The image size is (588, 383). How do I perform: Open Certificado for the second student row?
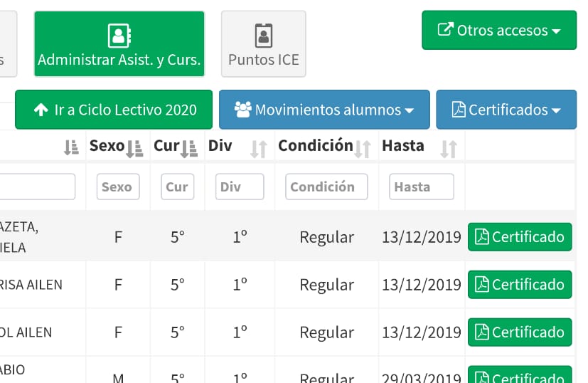520,285
